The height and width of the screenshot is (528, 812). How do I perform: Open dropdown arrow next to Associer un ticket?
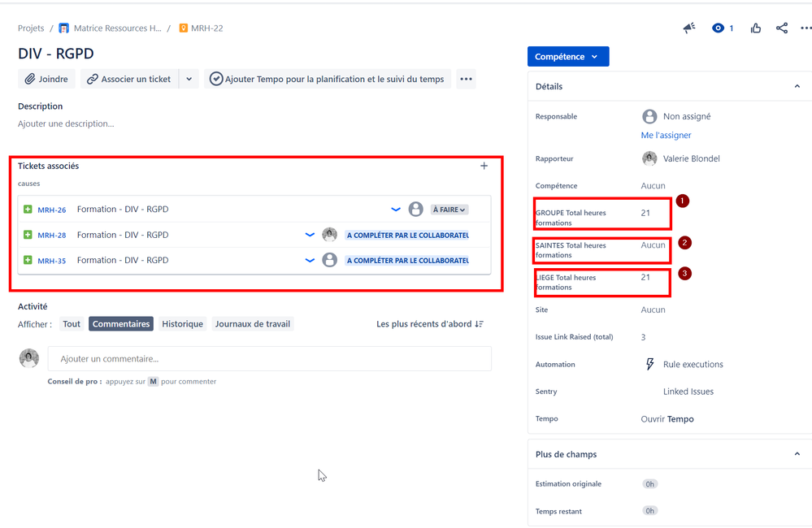(189, 79)
